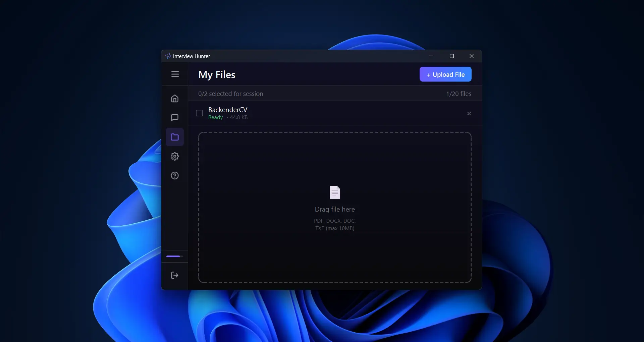
Task: Open the BackenderCV file entry
Action: click(228, 110)
